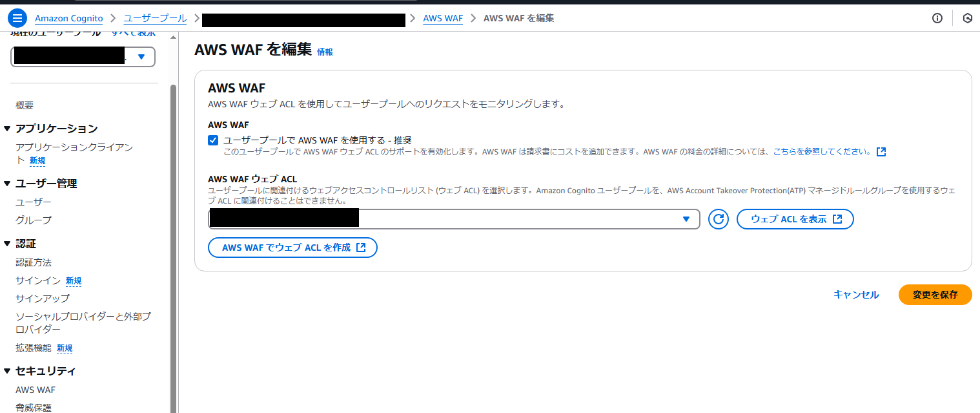This screenshot has height=413, width=980.
Task: Open the 現在のユーザープール selector dropdown
Action: (141, 57)
